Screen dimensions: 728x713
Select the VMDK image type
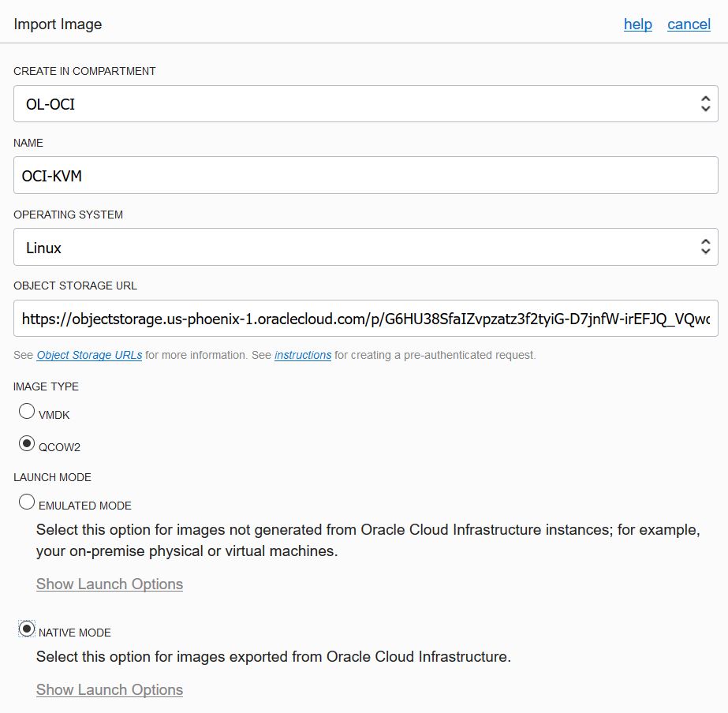(x=27, y=412)
